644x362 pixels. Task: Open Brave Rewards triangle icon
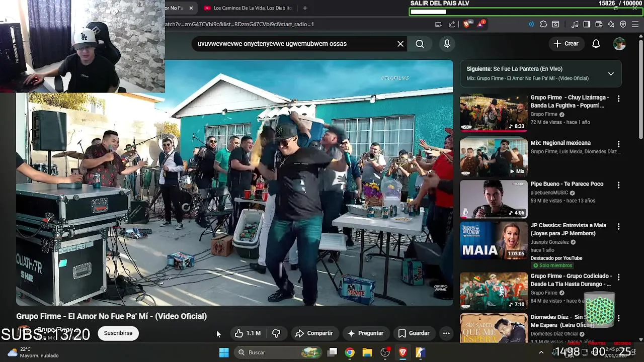coord(480,24)
